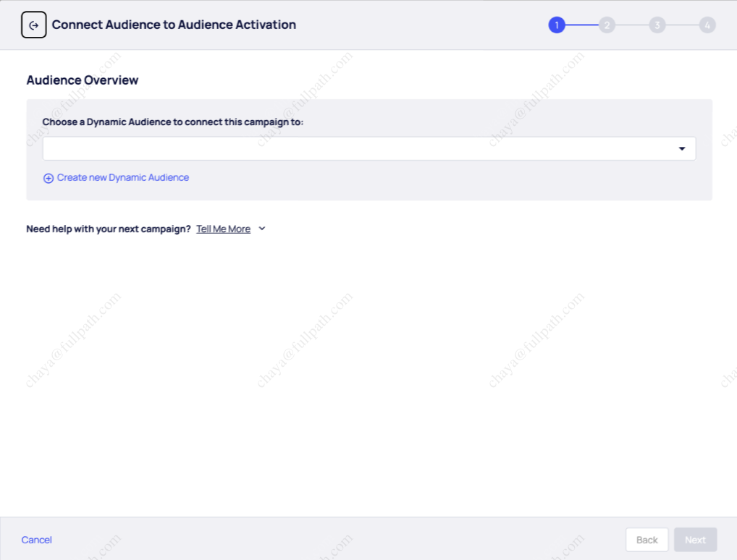The image size is (737, 560).
Task: Click 'Need help with your next campaign?' text
Action: pyautogui.click(x=109, y=229)
